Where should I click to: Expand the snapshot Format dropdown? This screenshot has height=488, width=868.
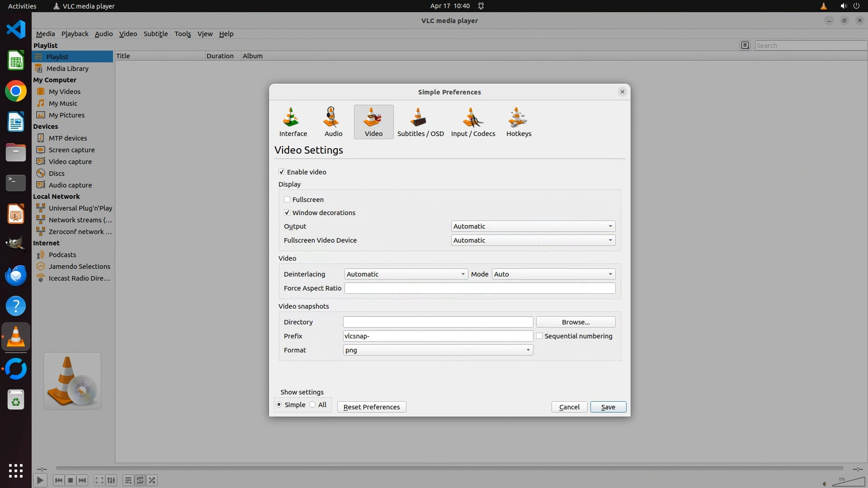[438, 350]
